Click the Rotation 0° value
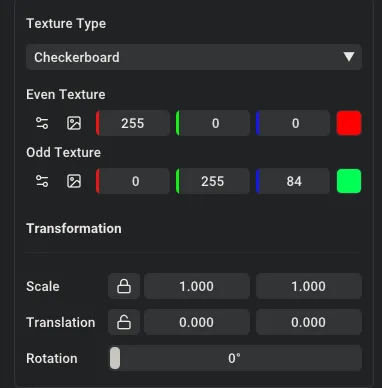382x388 pixels. [234, 358]
